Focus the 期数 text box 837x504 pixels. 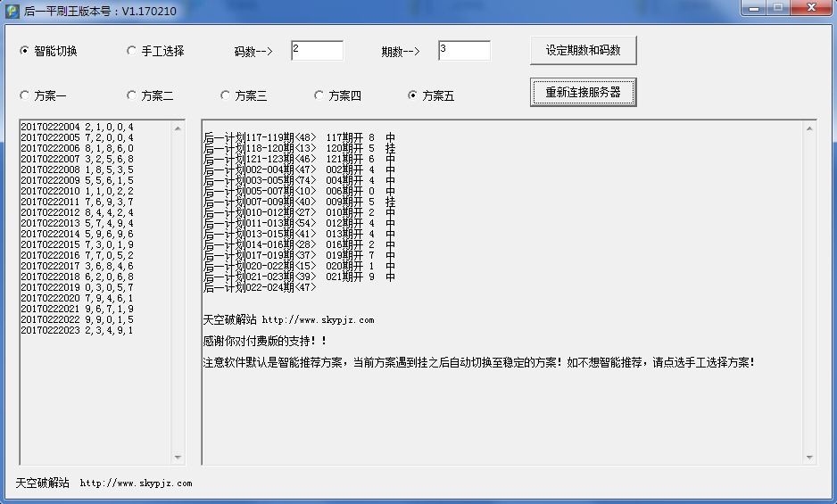click(464, 51)
